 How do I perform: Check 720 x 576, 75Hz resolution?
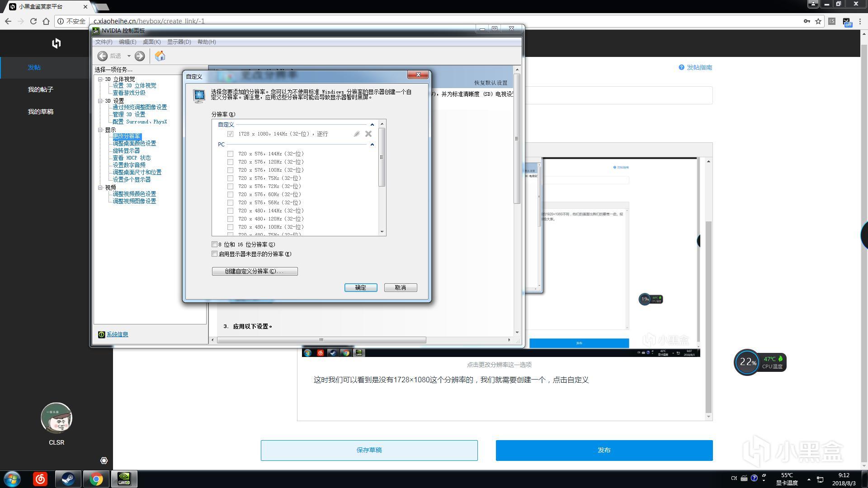(x=231, y=178)
